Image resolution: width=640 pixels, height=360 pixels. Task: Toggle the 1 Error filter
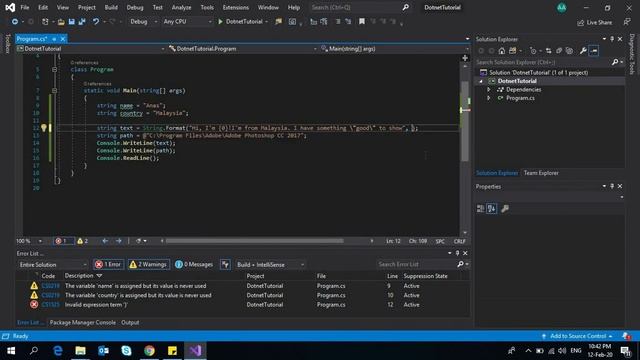click(108, 264)
